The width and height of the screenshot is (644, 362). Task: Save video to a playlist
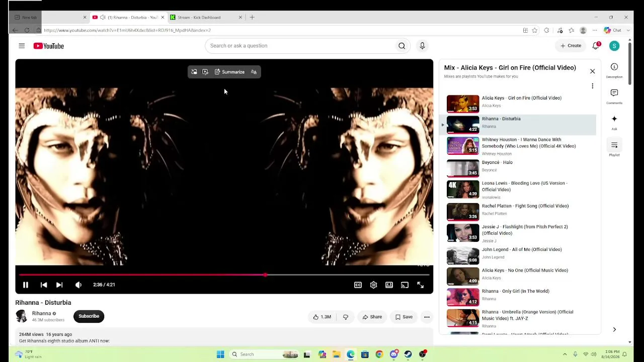click(x=404, y=317)
